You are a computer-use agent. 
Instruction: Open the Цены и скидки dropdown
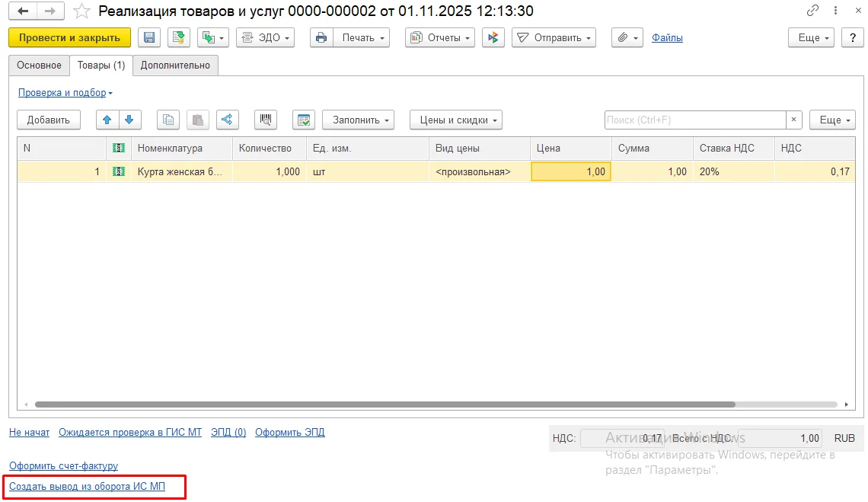[456, 120]
